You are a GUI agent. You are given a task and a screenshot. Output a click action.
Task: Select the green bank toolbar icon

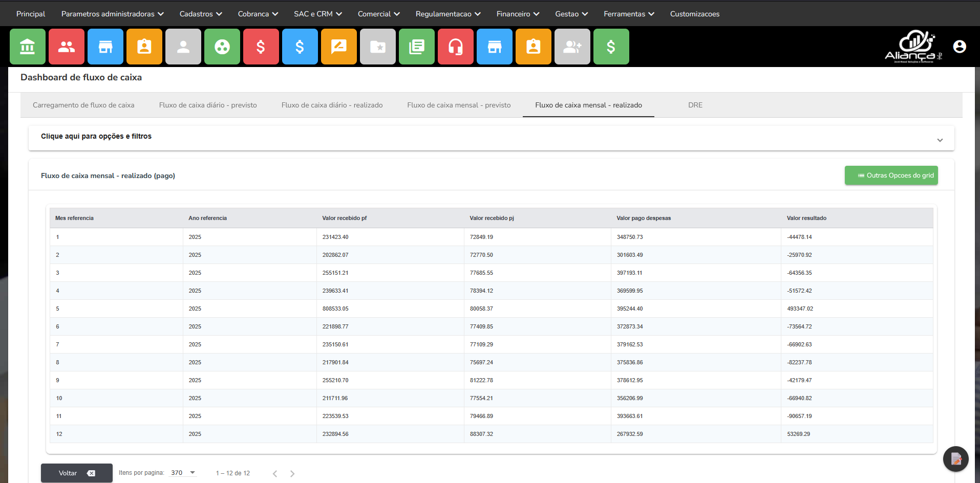click(x=27, y=47)
